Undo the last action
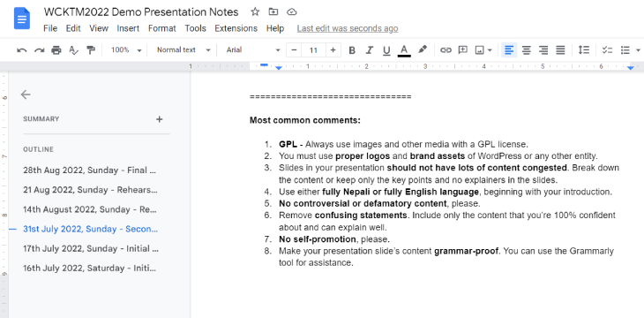The height and width of the screenshot is (318, 644). [22, 50]
